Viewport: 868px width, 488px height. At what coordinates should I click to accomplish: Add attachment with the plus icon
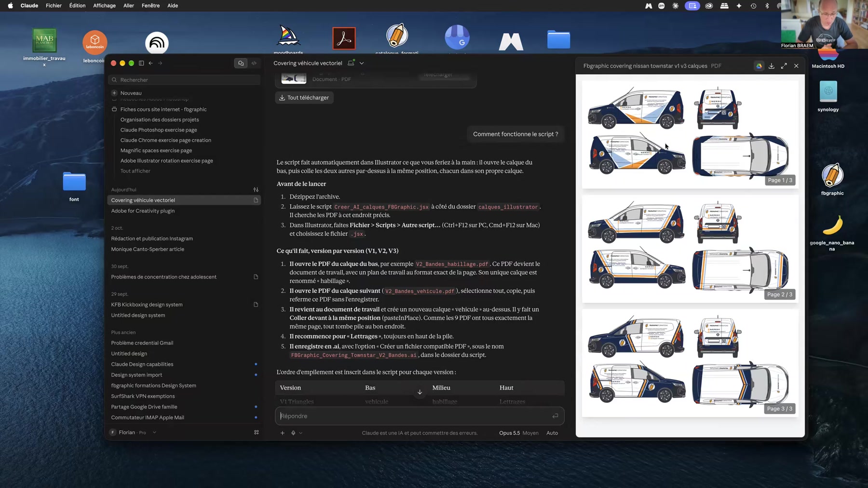[283, 433]
